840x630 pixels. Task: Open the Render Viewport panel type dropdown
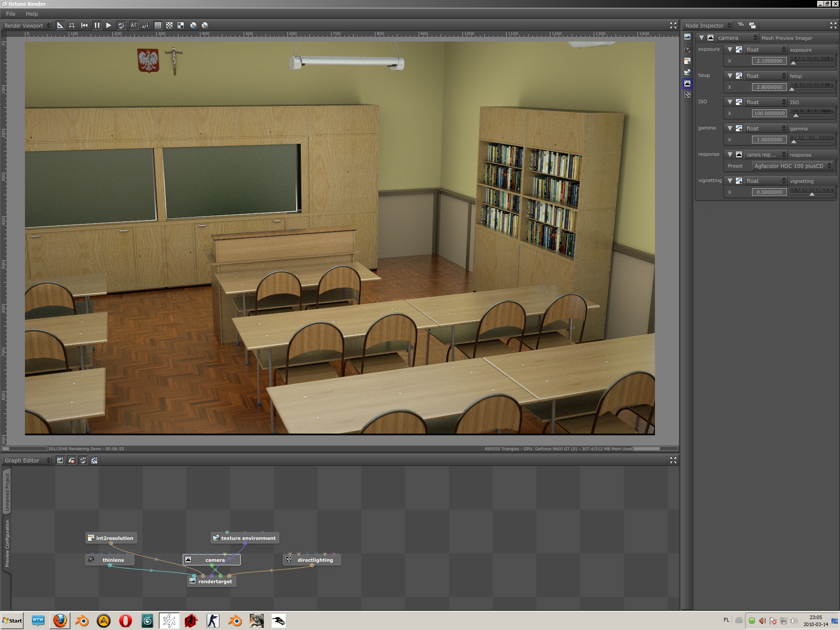click(x=27, y=25)
